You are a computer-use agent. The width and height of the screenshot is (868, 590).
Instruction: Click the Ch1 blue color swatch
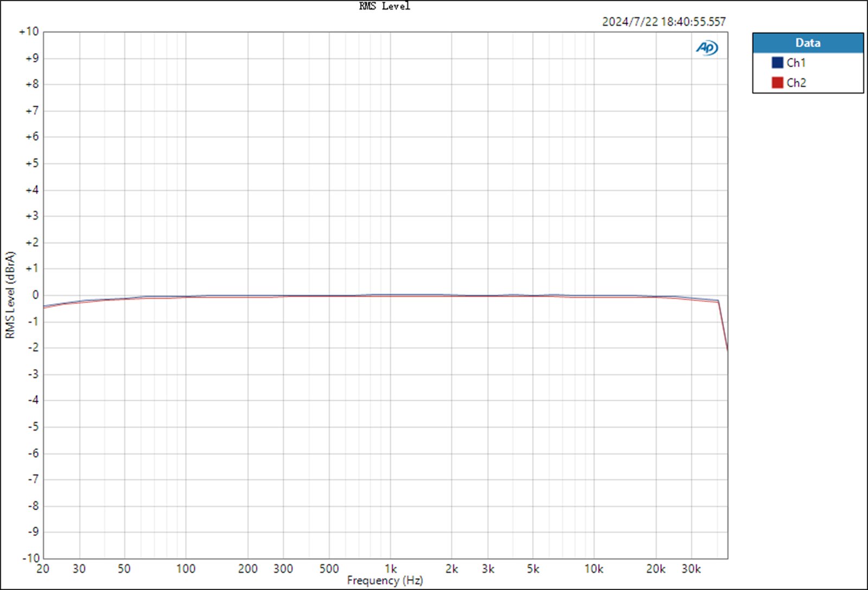pos(777,63)
